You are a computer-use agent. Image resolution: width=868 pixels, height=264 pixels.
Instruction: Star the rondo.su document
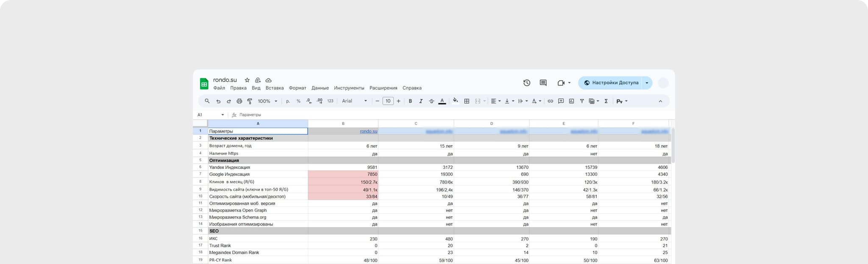click(247, 80)
